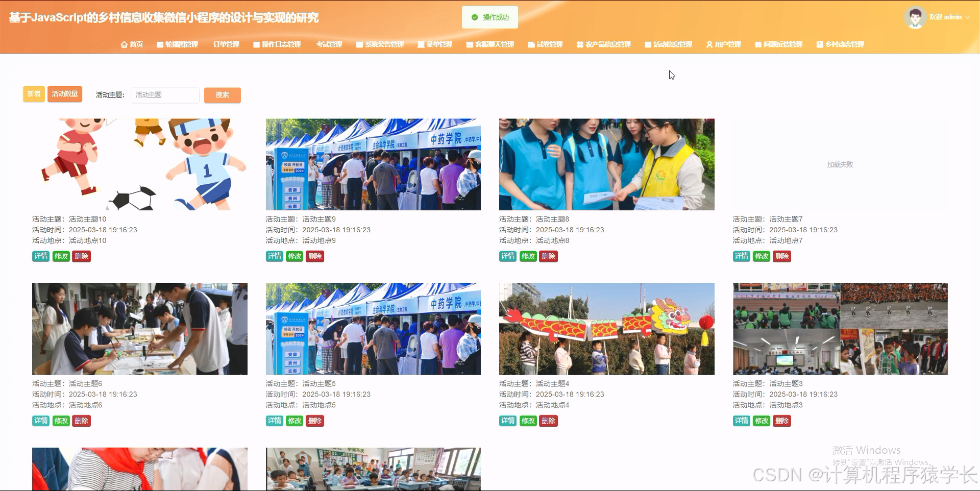The height and width of the screenshot is (491, 980).
Task: Click 删除 for 活动主题5
Action: click(315, 421)
